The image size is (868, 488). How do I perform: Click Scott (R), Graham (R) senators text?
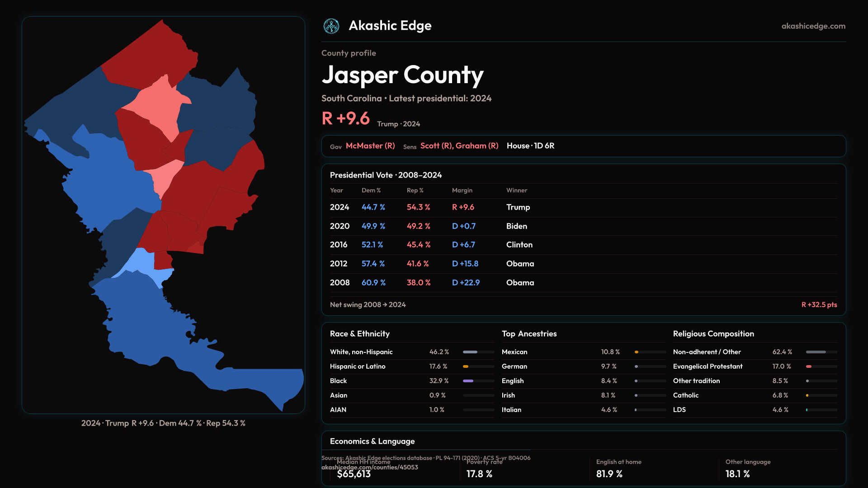459,146
